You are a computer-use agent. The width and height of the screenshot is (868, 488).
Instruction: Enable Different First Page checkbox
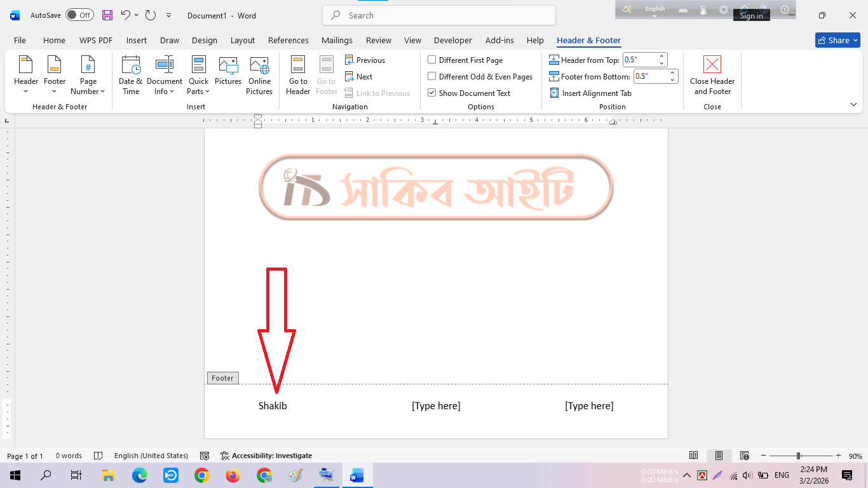[432, 60]
